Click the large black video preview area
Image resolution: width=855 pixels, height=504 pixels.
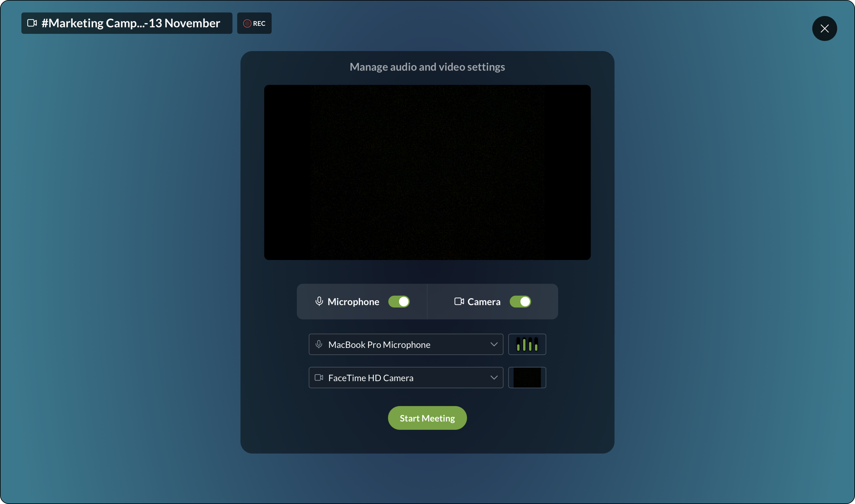(427, 173)
